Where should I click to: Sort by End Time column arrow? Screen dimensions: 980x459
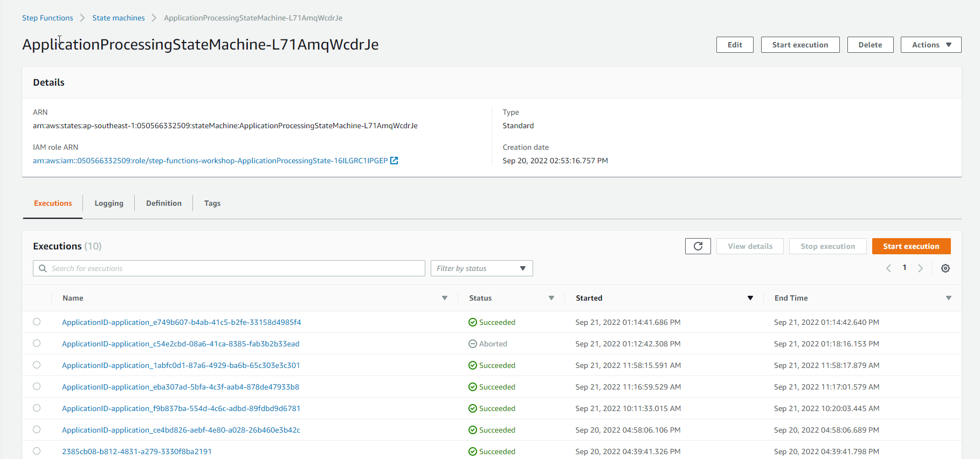(x=949, y=298)
